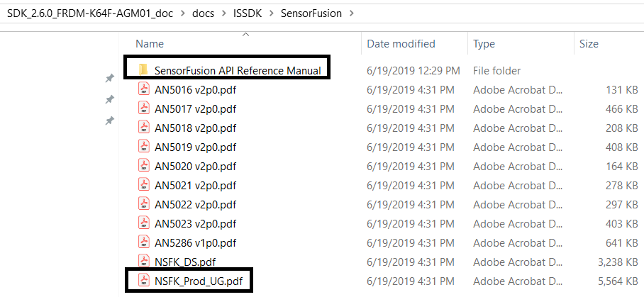The height and width of the screenshot is (297, 644).
Task: Click the topmost pin icon in the sidebar
Action: pyautogui.click(x=109, y=77)
